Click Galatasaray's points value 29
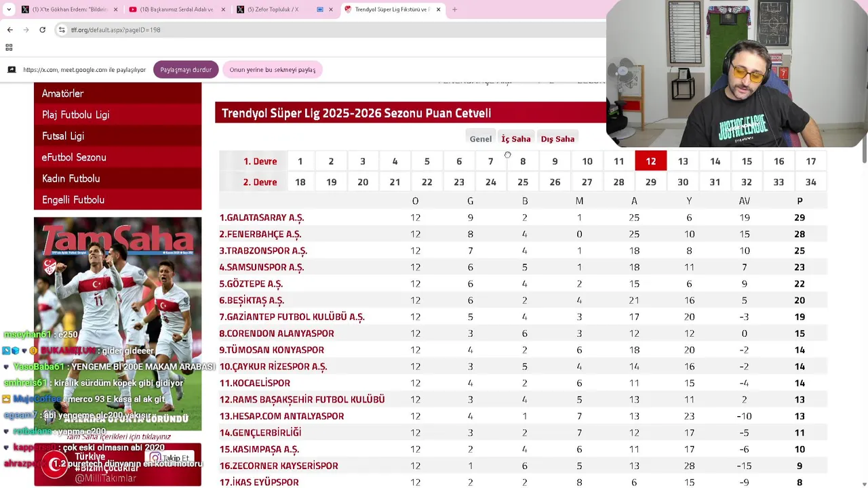 (x=800, y=218)
